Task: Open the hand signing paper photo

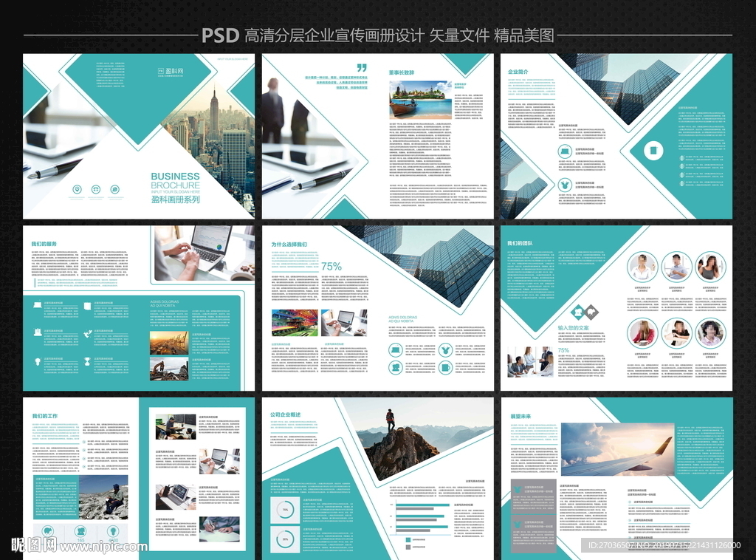Action: pos(219,529)
